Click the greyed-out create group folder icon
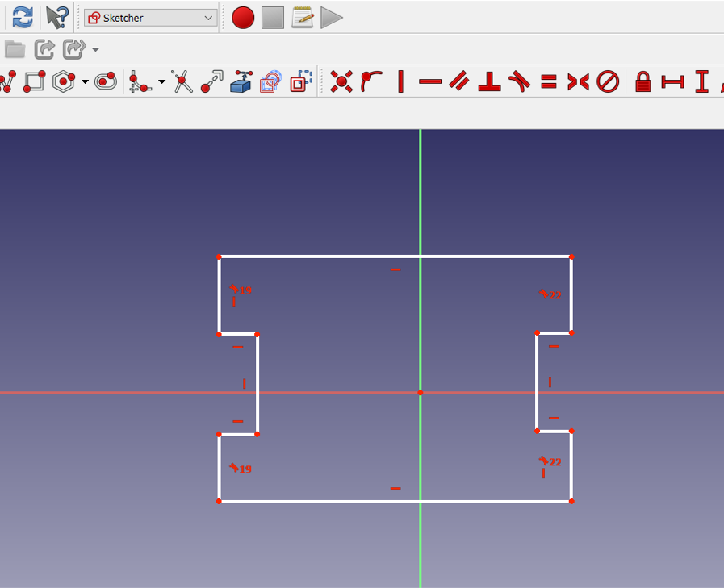The width and height of the screenshot is (724, 588). [x=15, y=49]
